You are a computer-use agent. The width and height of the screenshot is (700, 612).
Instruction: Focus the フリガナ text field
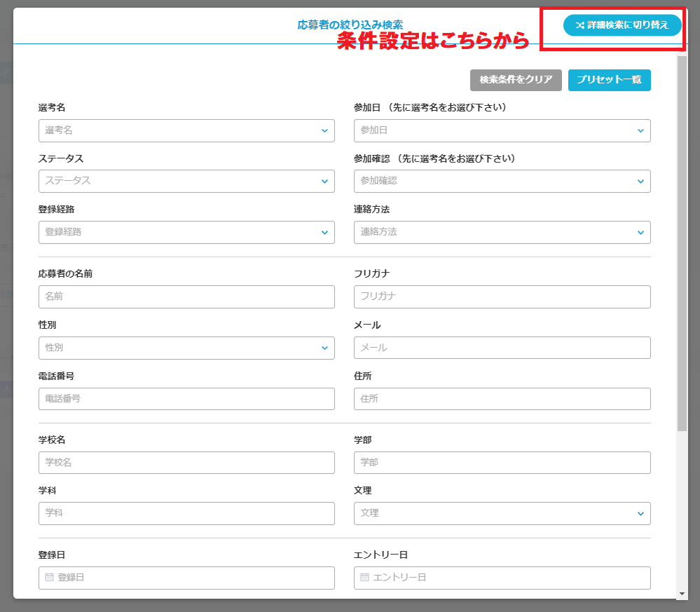(502, 297)
